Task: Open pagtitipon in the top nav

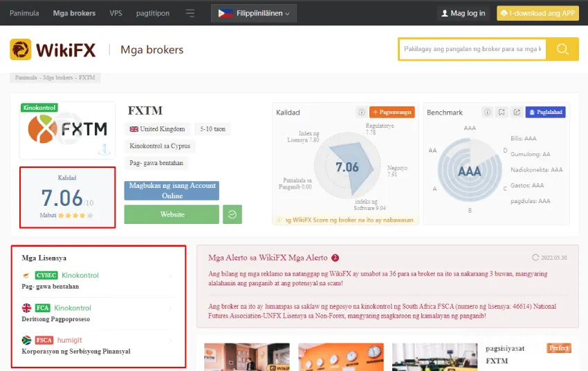Action: coord(153,13)
